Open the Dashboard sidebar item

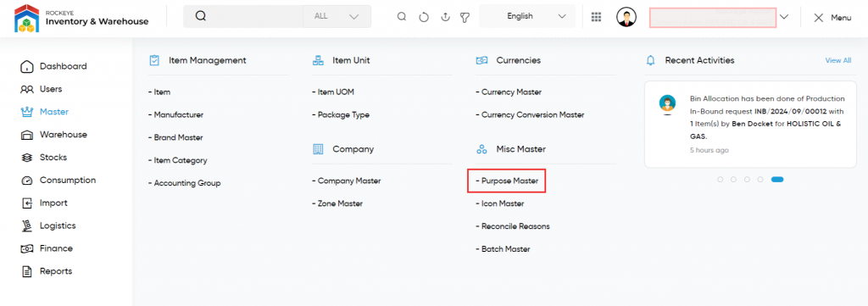click(53, 66)
